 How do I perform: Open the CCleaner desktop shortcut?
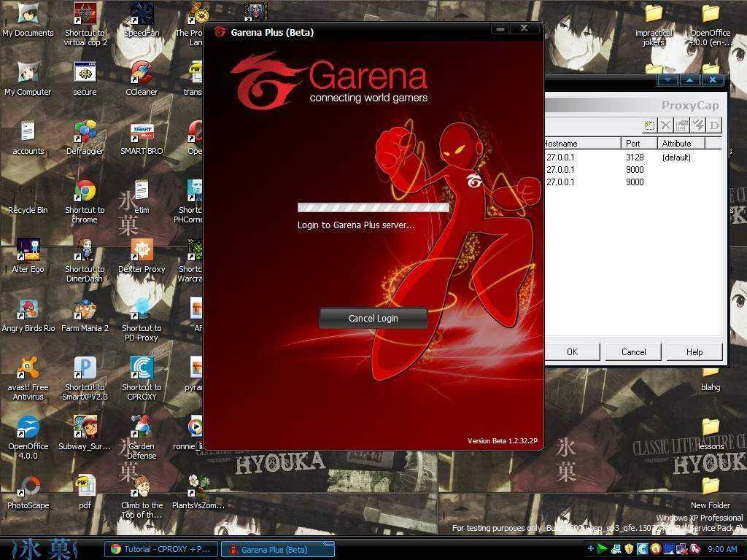(x=142, y=79)
